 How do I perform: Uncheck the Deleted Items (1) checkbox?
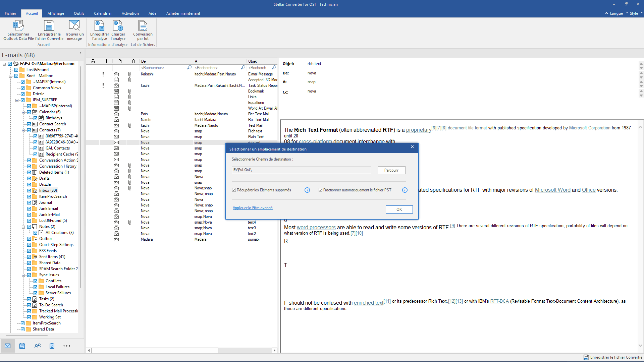[x=29, y=172]
